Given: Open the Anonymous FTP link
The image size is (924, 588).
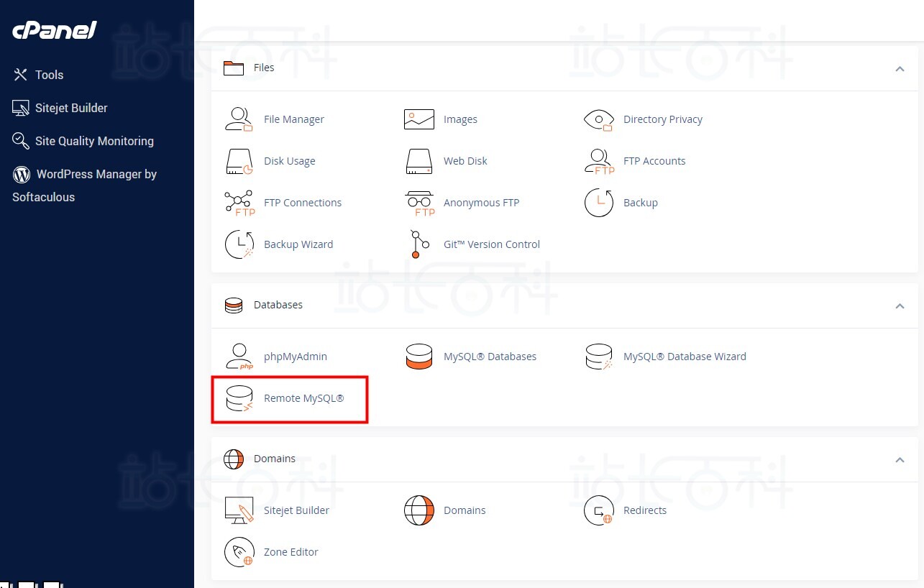Looking at the screenshot, I should pyautogui.click(x=481, y=203).
